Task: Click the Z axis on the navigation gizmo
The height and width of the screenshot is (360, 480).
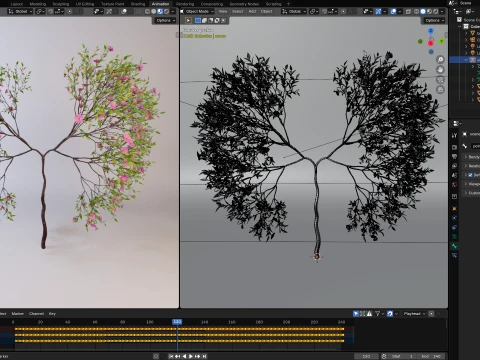Action: [431, 31]
